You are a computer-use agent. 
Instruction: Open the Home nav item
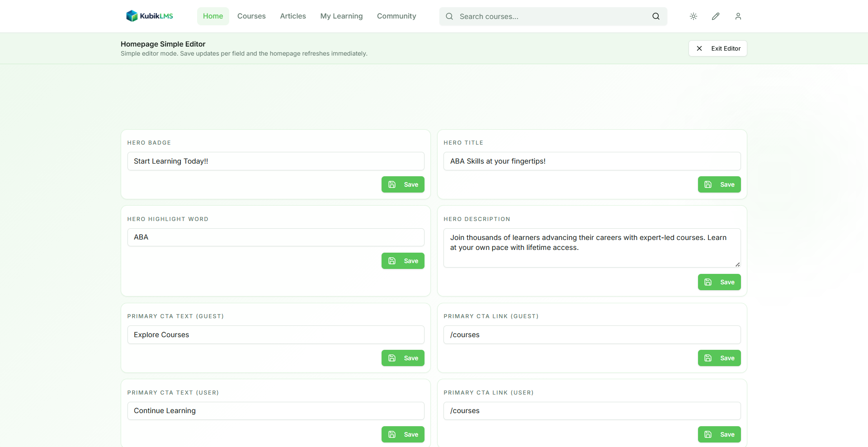[x=213, y=16]
